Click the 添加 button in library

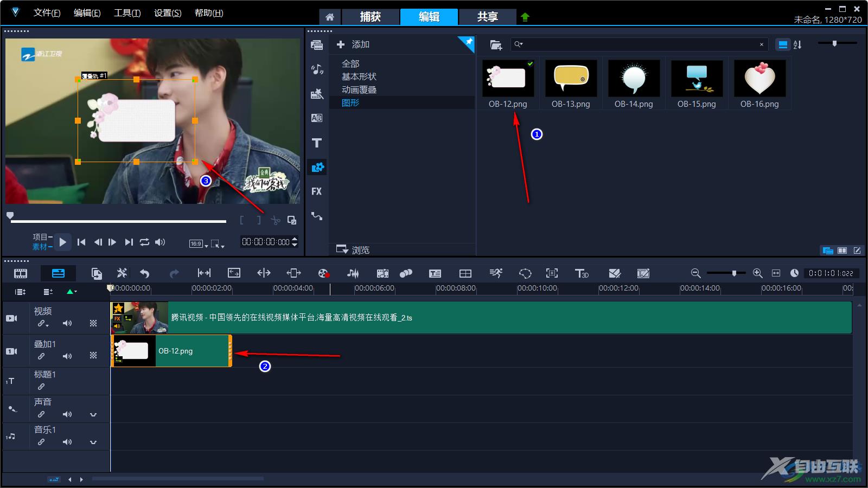click(x=353, y=44)
